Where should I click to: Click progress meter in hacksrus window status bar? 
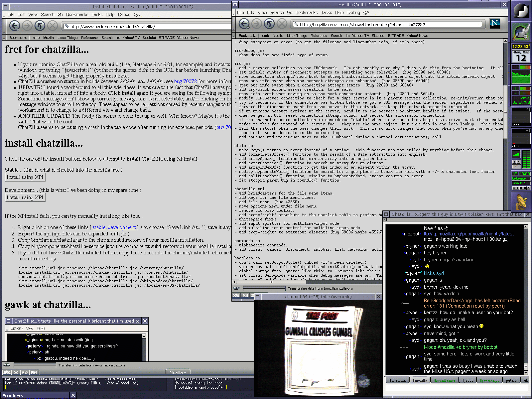[35, 365]
